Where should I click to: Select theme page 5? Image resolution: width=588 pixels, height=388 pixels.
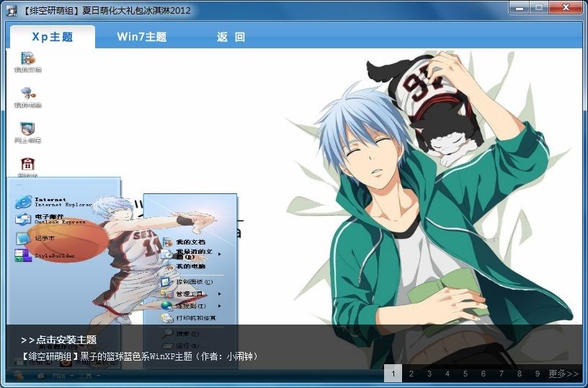(x=465, y=374)
